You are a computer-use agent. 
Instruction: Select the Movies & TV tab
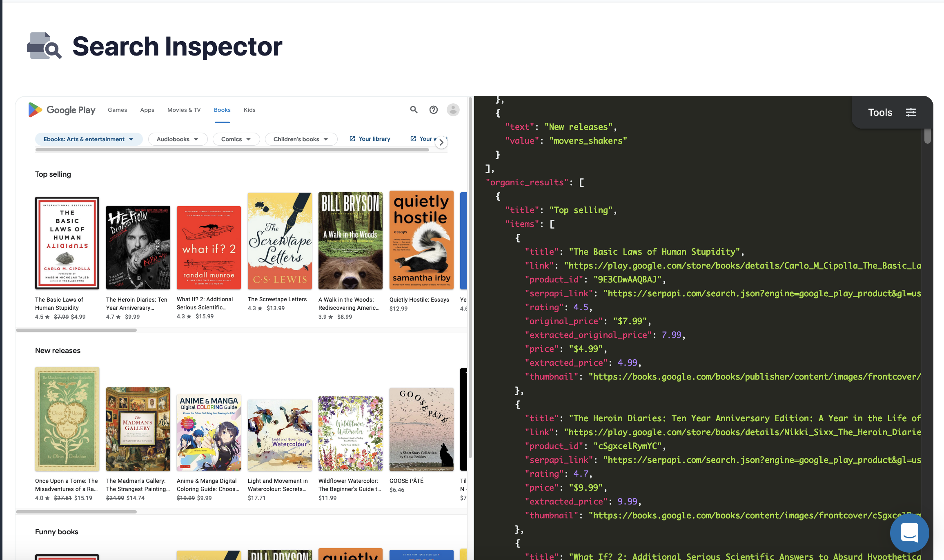pos(184,110)
